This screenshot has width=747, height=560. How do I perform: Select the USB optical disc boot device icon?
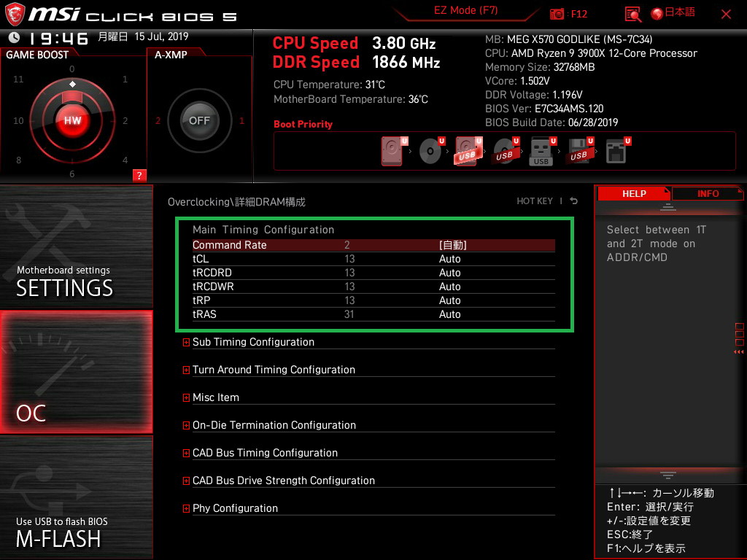(506, 151)
